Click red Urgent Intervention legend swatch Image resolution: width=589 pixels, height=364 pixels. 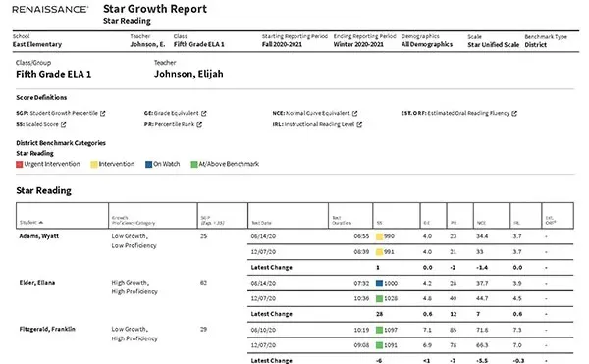20,165
